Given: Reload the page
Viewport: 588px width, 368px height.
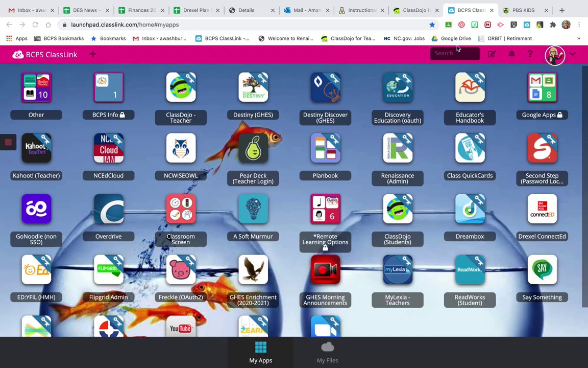Looking at the screenshot, I should point(35,25).
